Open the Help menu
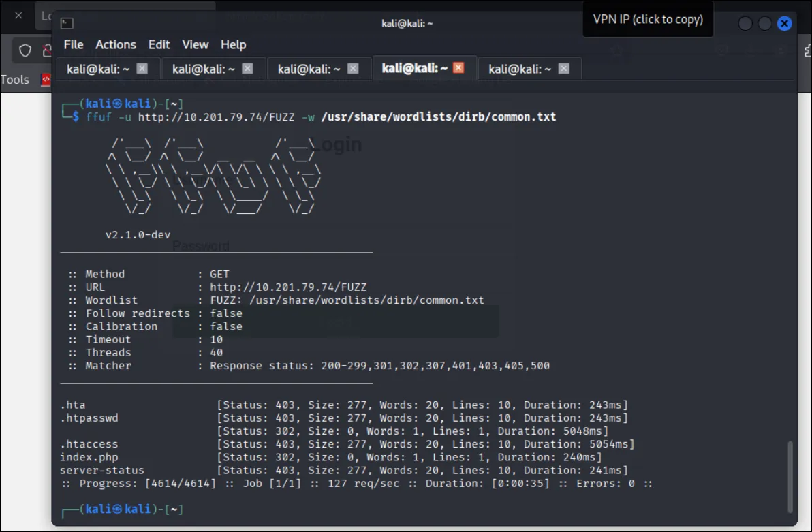This screenshot has width=812, height=532. coord(233,44)
